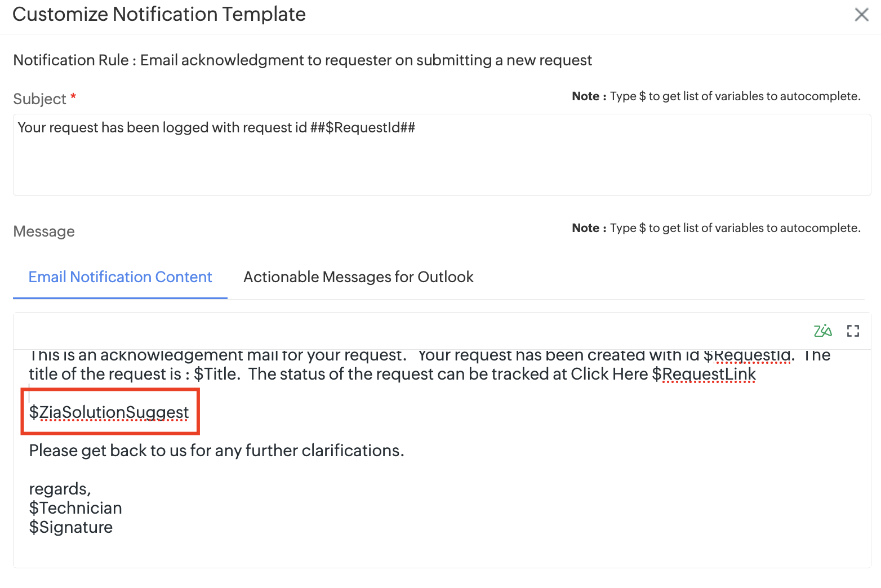The width and height of the screenshot is (881, 588).
Task: Close the Customize Notification Template dialog
Action: point(861,15)
